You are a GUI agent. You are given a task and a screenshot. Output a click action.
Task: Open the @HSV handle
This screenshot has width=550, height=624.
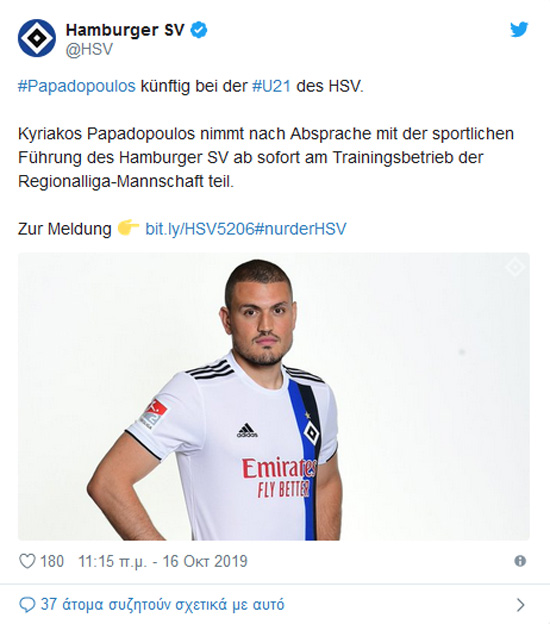(x=89, y=50)
